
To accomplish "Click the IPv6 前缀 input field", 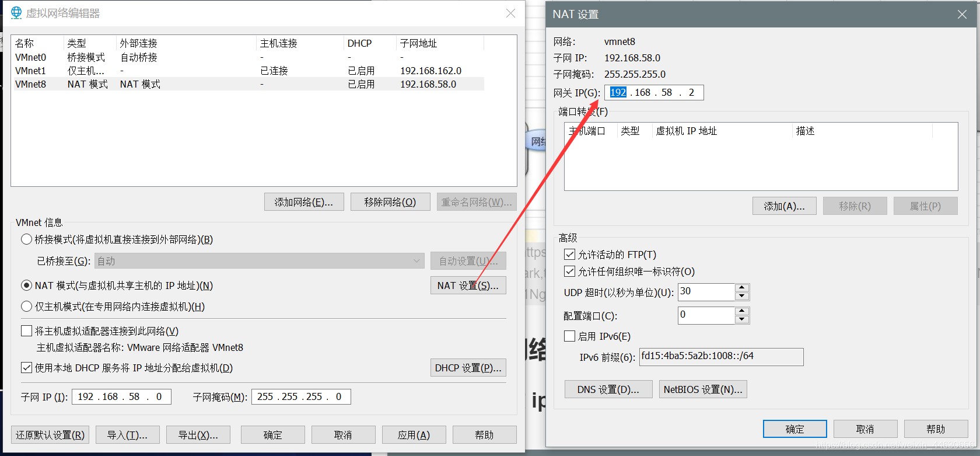I will click(x=722, y=357).
